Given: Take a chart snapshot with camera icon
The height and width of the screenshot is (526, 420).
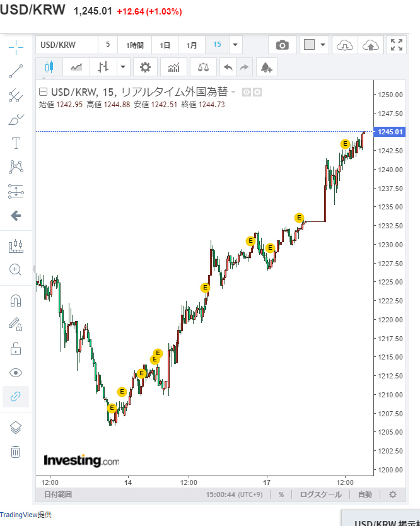Looking at the screenshot, I should click(x=283, y=45).
